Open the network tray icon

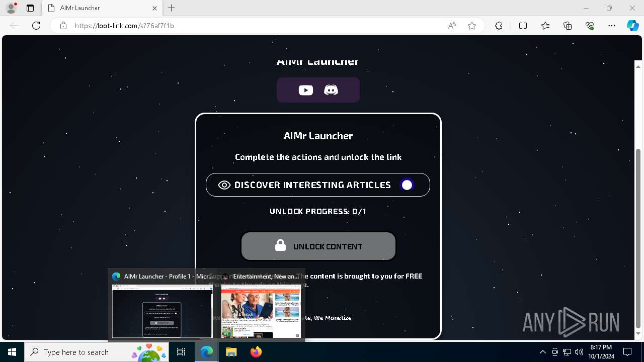coord(567,352)
